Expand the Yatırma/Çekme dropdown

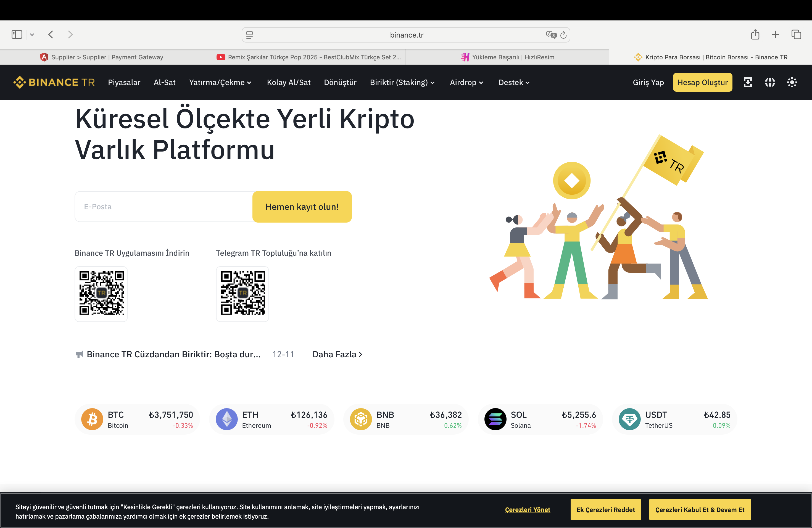coord(220,82)
